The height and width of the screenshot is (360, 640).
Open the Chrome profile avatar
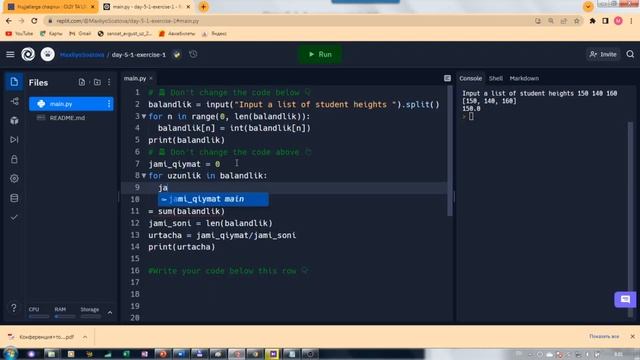pos(618,21)
